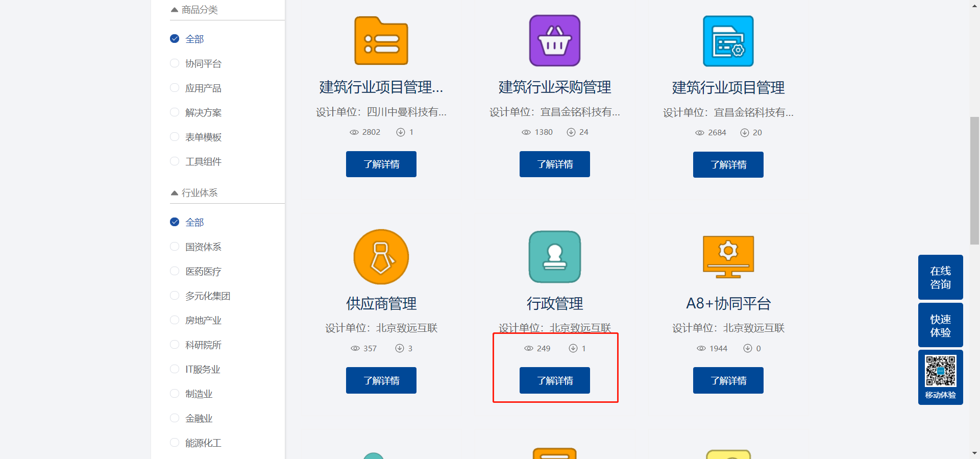
Task: Click the download icon next to 24
Action: point(571,132)
